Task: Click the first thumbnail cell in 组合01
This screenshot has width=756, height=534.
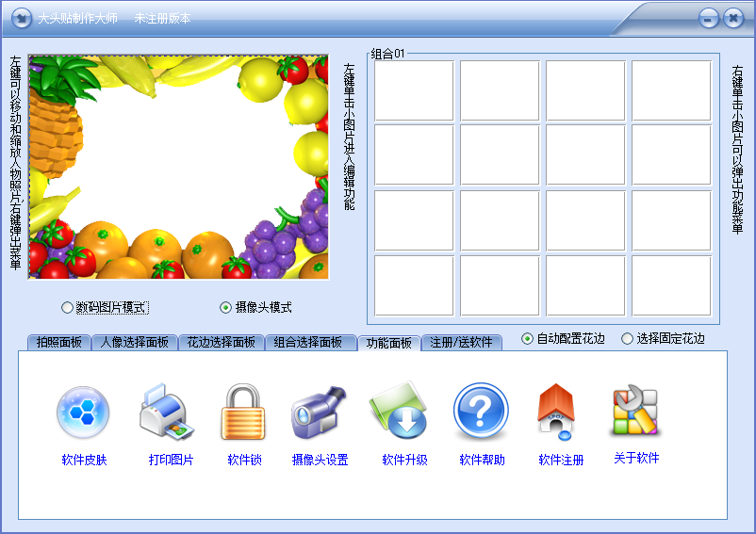Action: pos(414,90)
